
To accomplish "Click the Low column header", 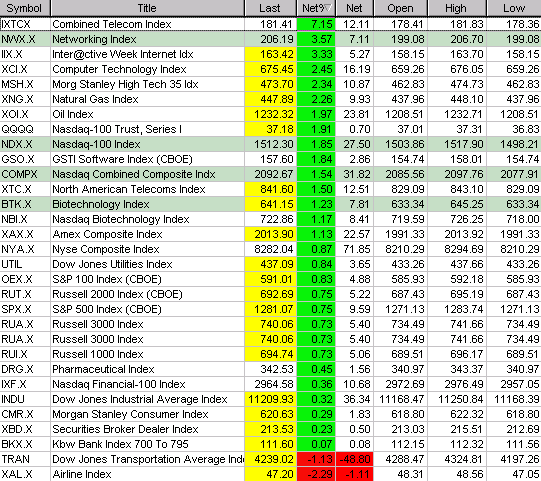I will (x=514, y=8).
